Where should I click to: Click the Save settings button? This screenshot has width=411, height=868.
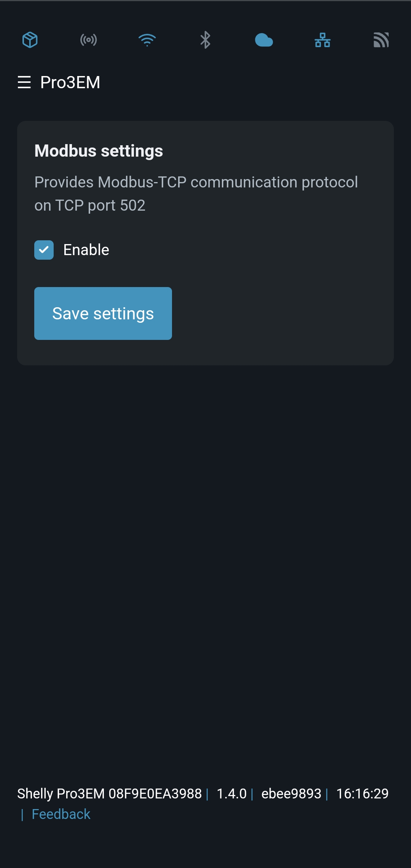click(103, 313)
